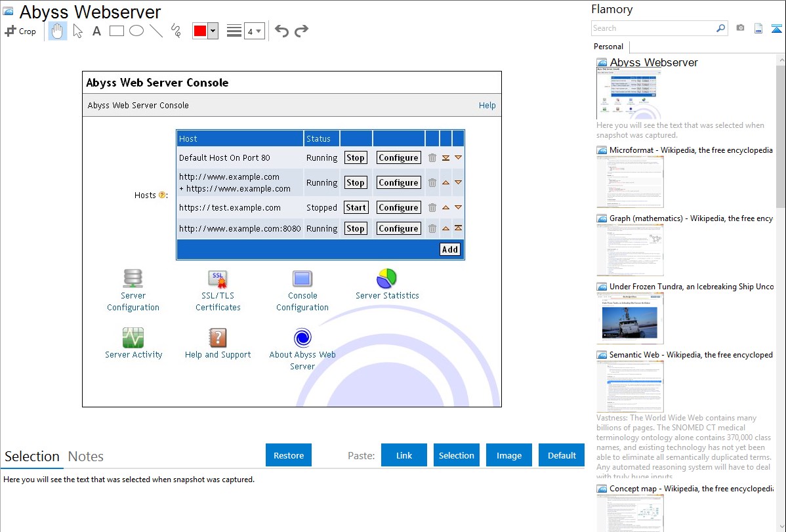The height and width of the screenshot is (532, 786).
Task: Open the color picker dropdown arrow
Action: tap(213, 31)
